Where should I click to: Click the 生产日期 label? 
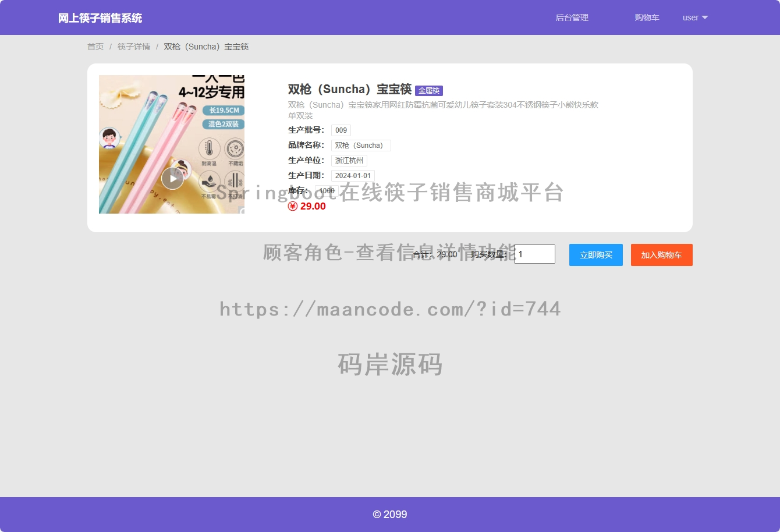pos(306,175)
